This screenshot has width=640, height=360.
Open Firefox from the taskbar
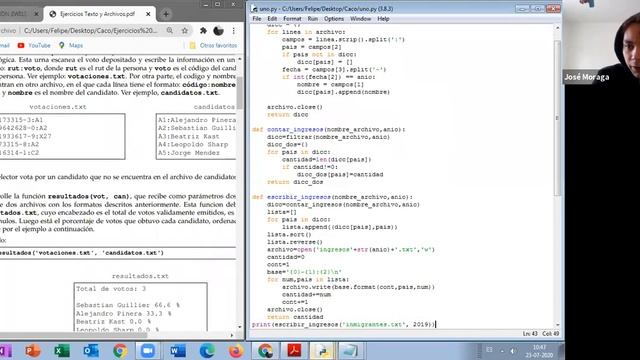tap(236, 351)
